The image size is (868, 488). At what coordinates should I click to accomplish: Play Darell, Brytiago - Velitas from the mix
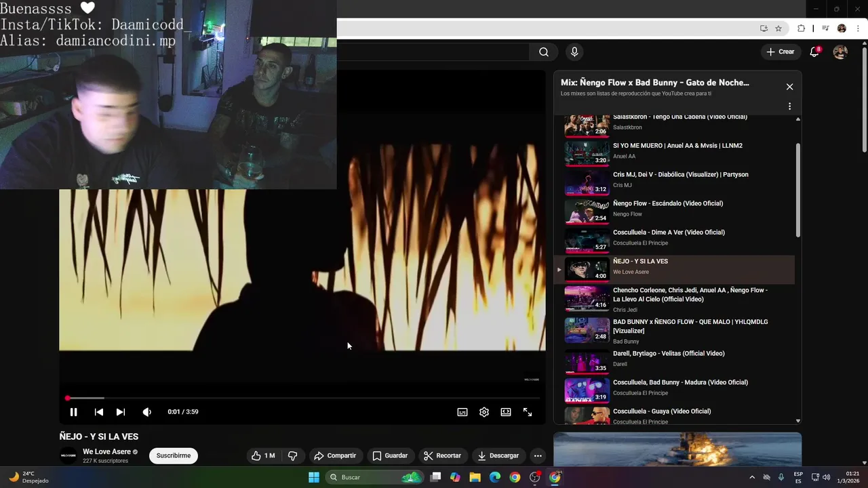point(674,361)
